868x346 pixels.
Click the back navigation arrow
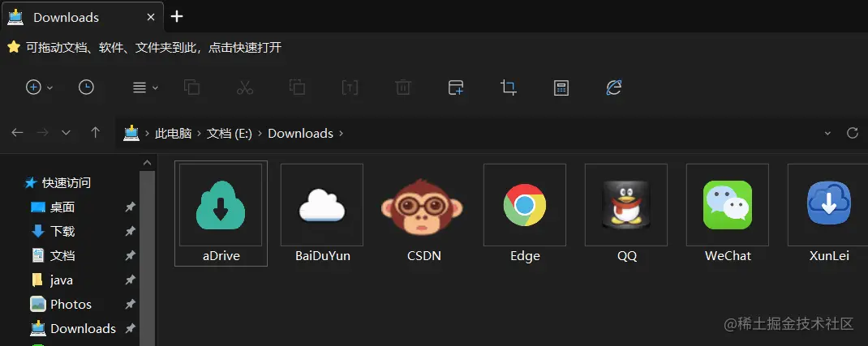point(17,133)
